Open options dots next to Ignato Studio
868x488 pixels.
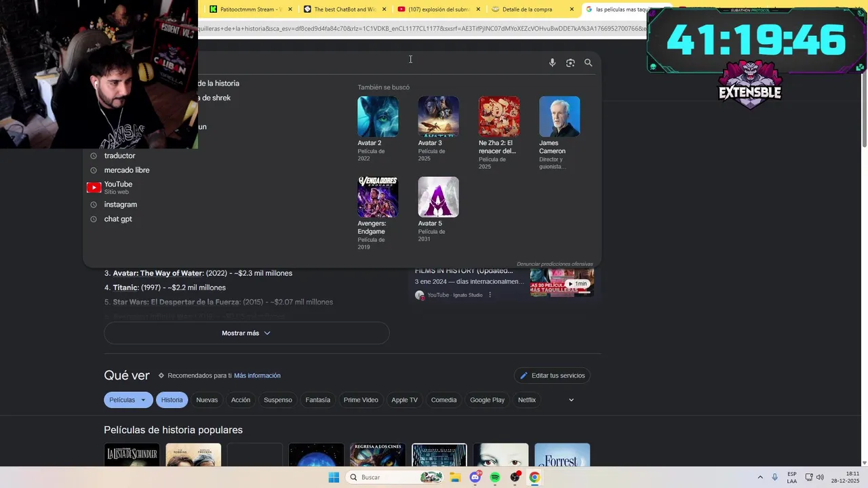coord(490,295)
